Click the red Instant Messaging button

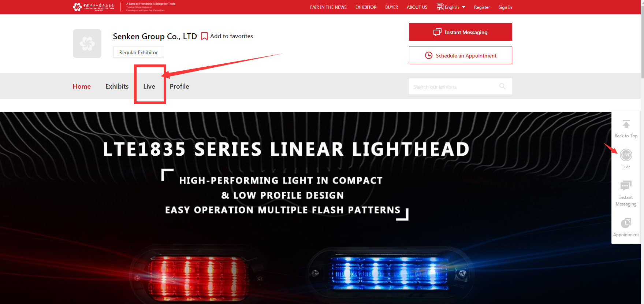click(460, 32)
